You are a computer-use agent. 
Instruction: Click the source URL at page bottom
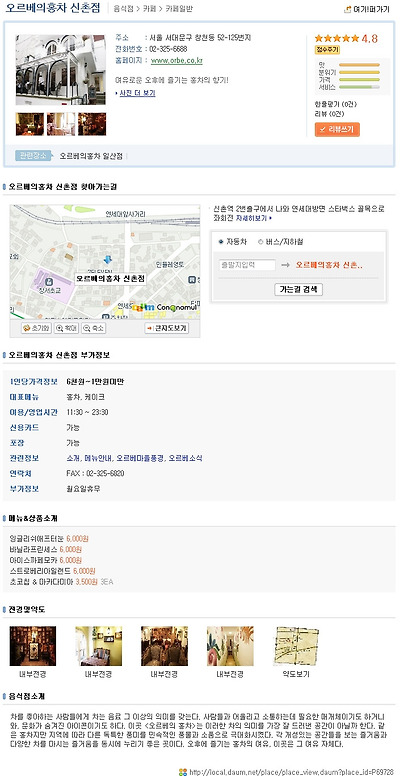coord(292,772)
